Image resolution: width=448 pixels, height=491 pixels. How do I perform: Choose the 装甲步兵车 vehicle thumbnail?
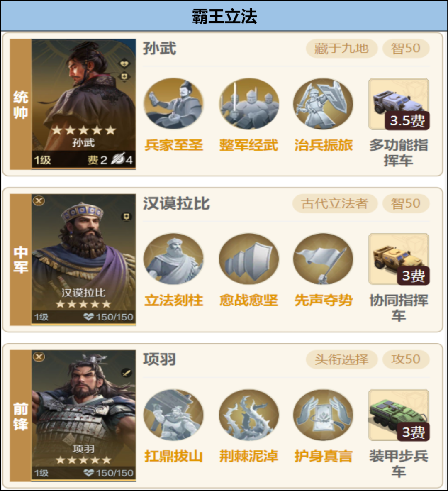point(399,415)
